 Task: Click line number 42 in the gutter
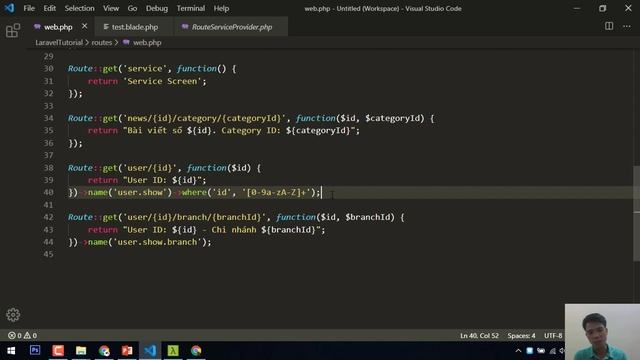point(49,217)
